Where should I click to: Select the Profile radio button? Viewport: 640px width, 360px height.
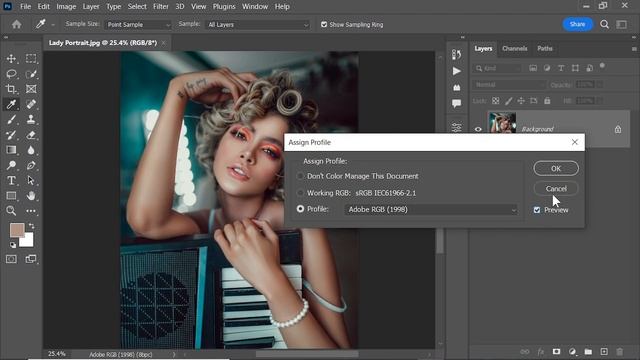click(300, 209)
